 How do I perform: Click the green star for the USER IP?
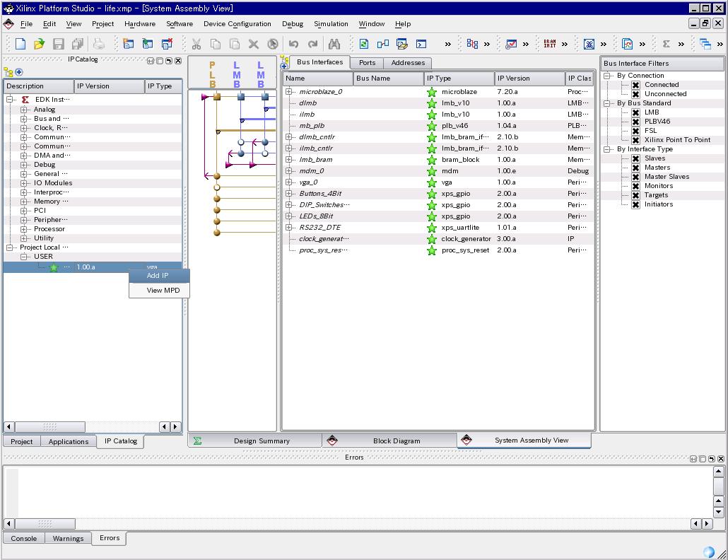[x=54, y=267]
